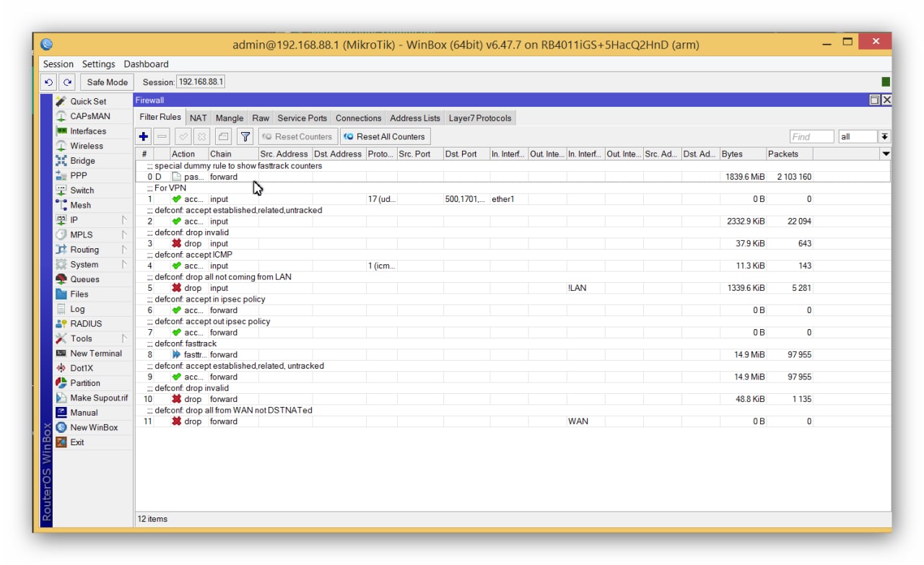The width and height of the screenshot is (924, 565).
Task: Expand the MPLS submenu
Action: (92, 235)
